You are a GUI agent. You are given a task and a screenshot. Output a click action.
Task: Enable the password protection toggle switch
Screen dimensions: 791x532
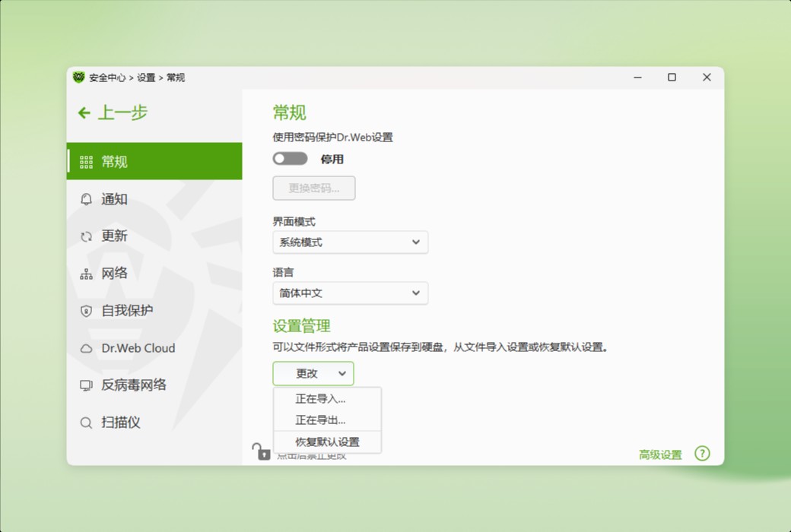[x=291, y=159]
